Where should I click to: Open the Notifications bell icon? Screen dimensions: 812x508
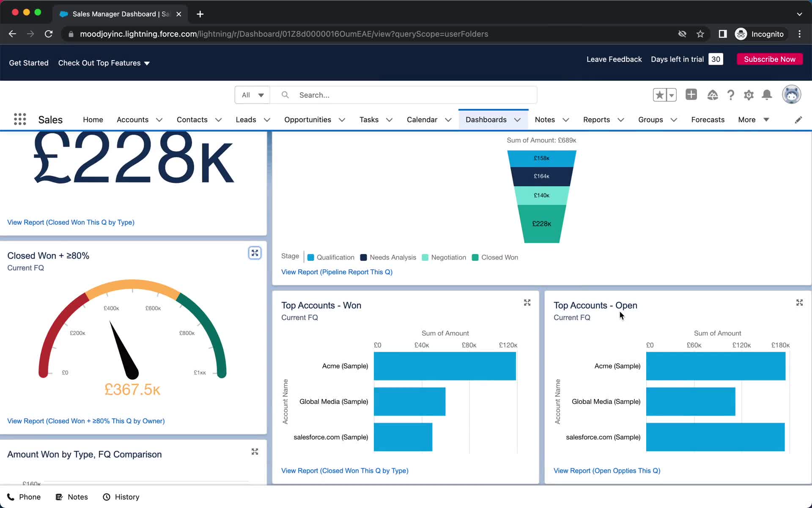click(x=767, y=95)
